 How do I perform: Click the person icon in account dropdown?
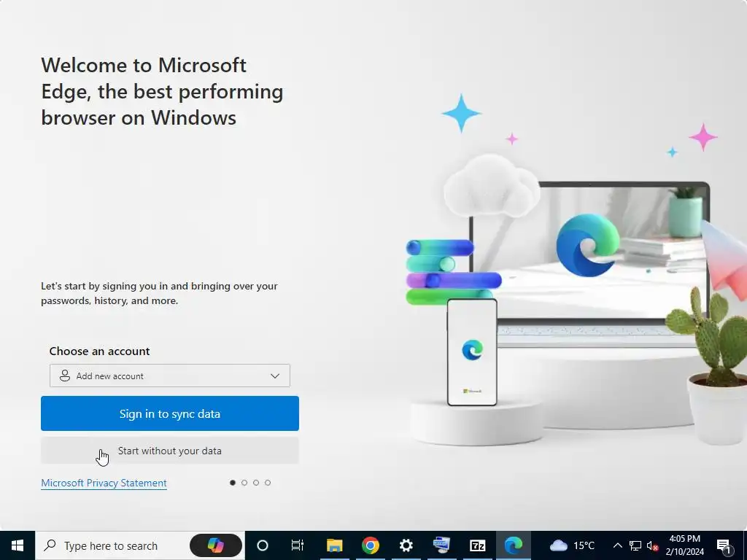65,376
